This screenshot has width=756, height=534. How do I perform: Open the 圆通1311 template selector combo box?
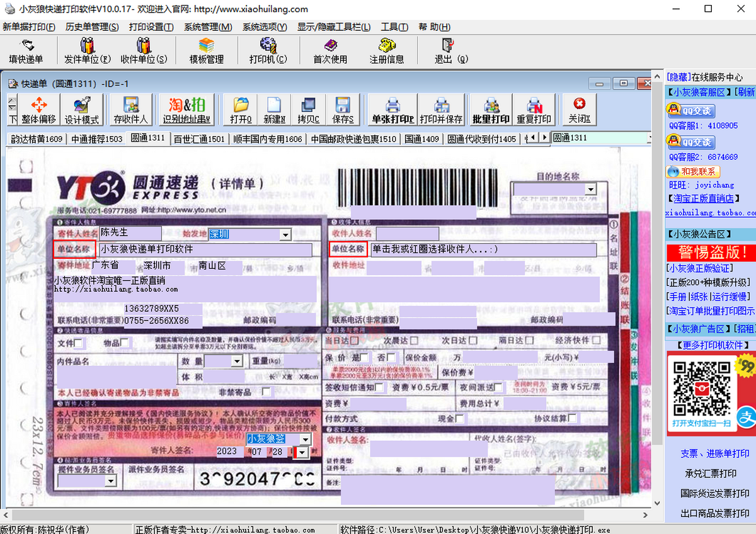click(x=601, y=138)
